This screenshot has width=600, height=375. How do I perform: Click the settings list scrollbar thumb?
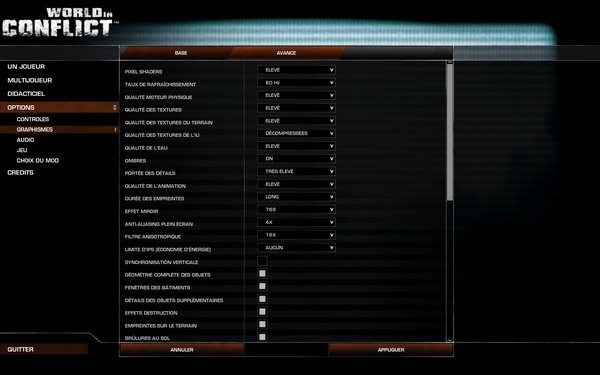pyautogui.click(x=450, y=132)
